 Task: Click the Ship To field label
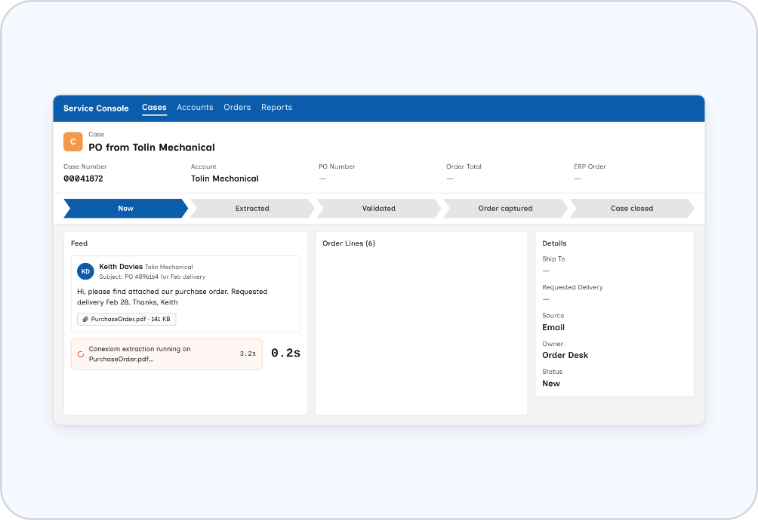[x=554, y=259]
